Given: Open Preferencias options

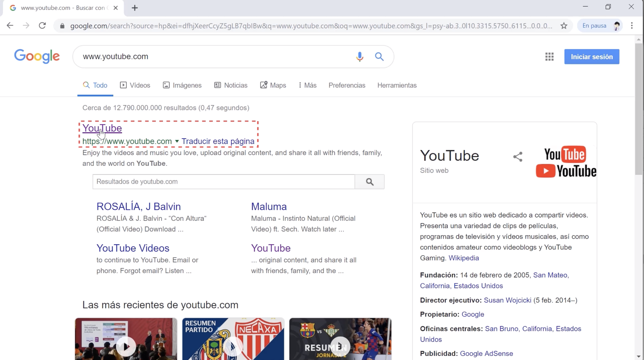Looking at the screenshot, I should click(x=347, y=85).
